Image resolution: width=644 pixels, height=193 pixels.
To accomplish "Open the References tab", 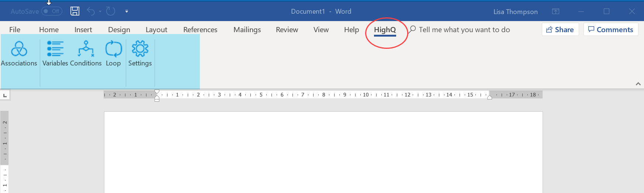I will (200, 30).
